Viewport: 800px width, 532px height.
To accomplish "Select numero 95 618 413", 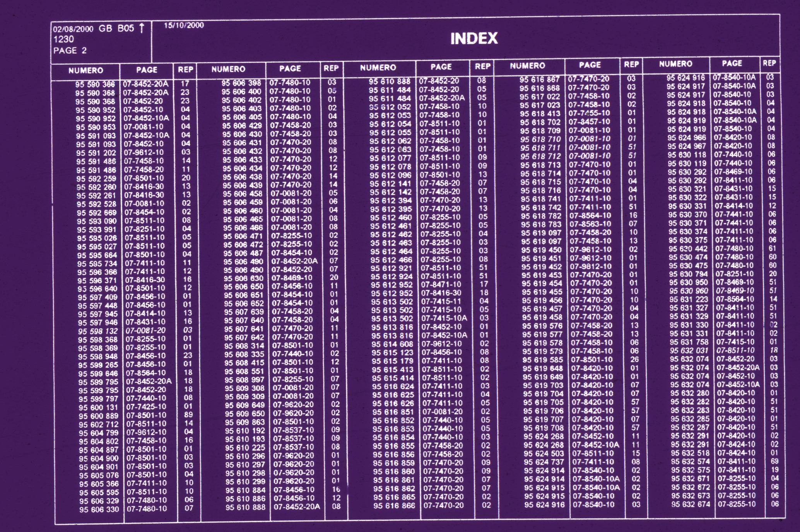I will point(540,114).
